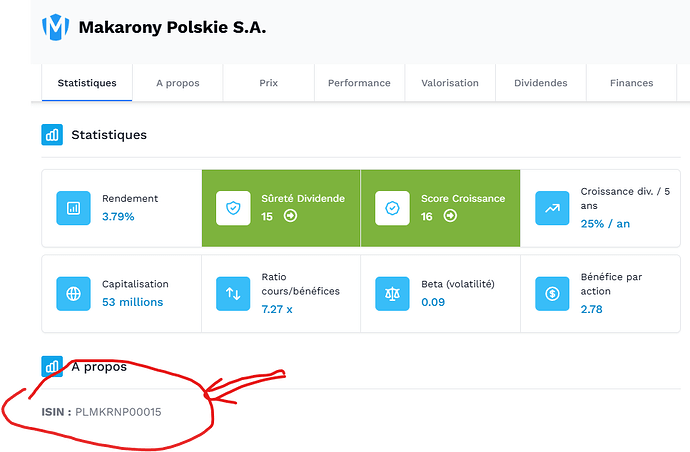Screen dimensions: 690x452
Task: Click the 53 millions capitalisation value
Action: (132, 302)
